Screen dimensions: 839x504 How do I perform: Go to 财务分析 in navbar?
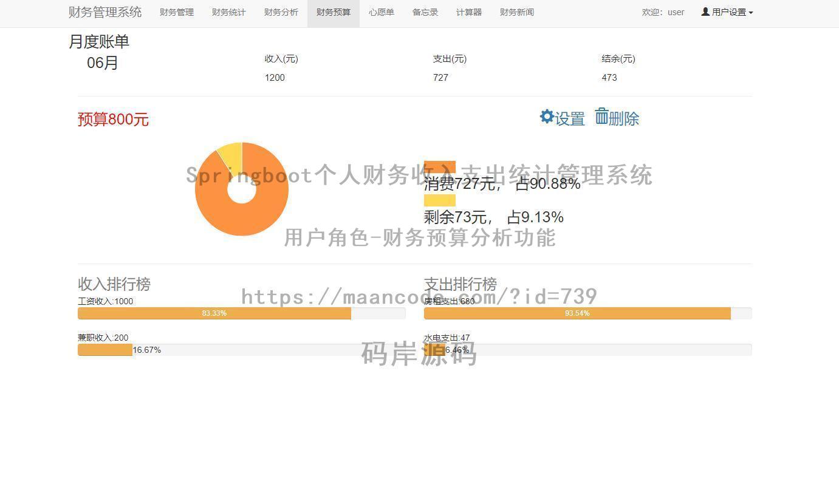coord(281,12)
